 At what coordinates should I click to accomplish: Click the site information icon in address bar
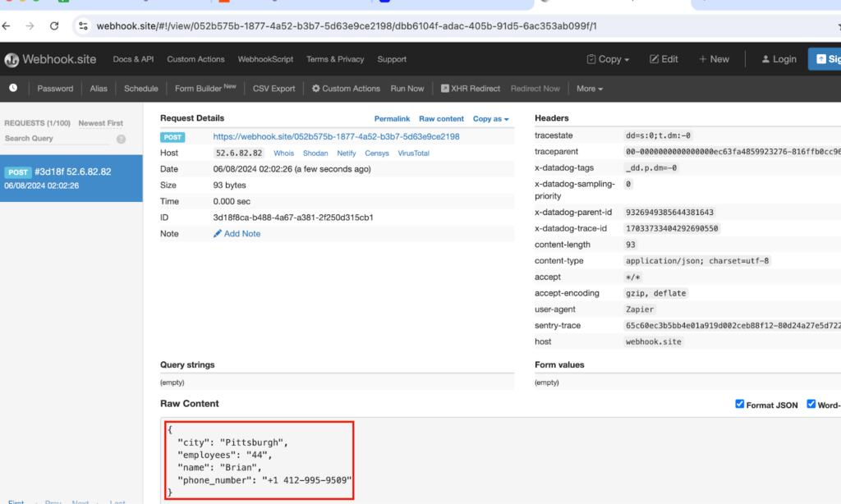[81, 25]
